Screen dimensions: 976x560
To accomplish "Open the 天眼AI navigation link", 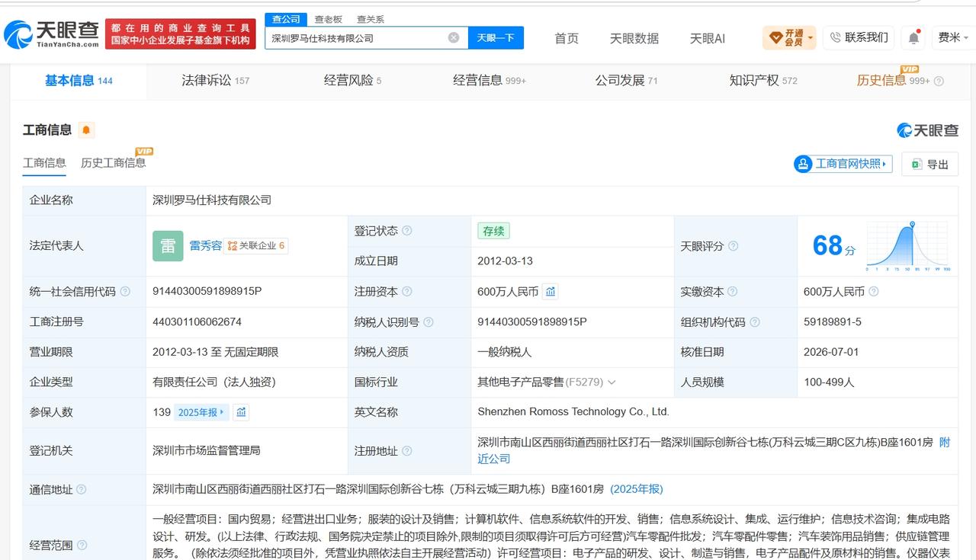I will point(708,38).
